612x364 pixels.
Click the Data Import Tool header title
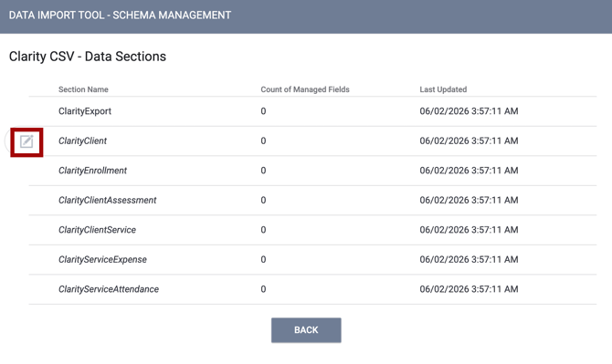[120, 16]
